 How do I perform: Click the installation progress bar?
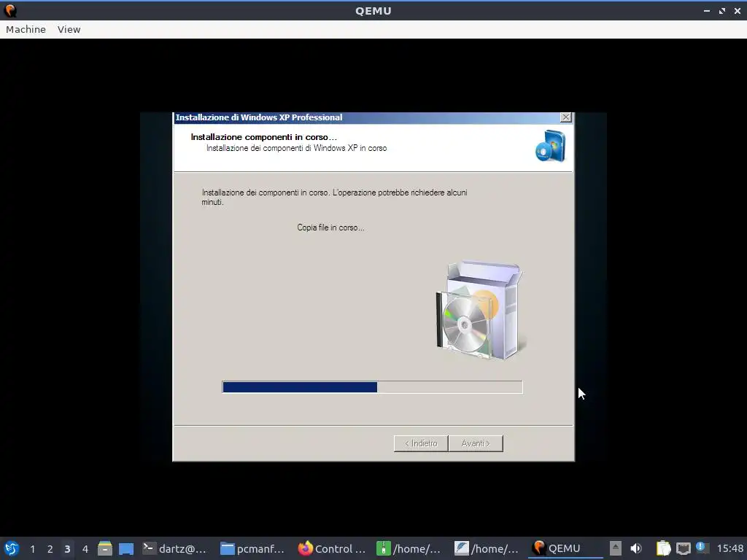[x=372, y=387]
